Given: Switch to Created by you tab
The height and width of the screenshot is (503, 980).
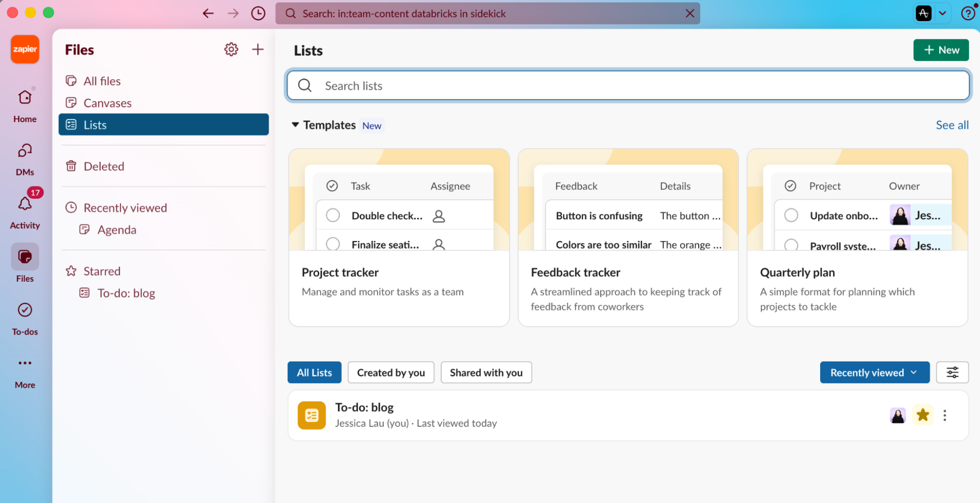Looking at the screenshot, I should click(x=391, y=372).
